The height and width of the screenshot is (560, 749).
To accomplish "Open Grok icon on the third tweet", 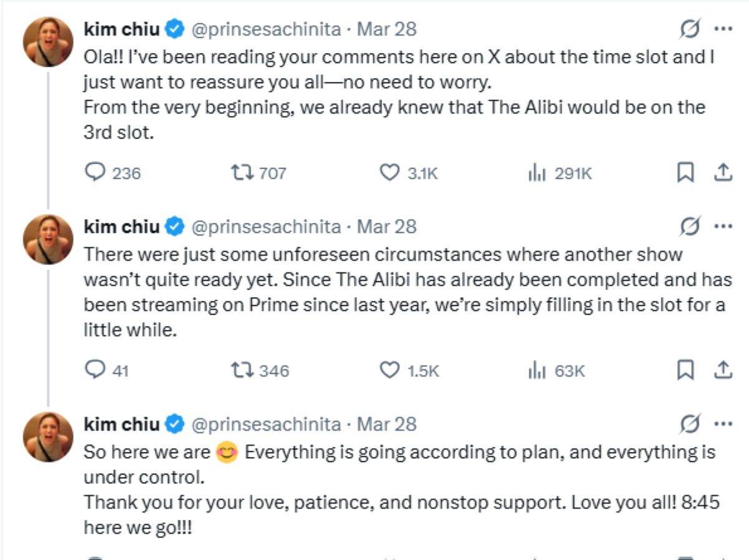I will click(690, 424).
